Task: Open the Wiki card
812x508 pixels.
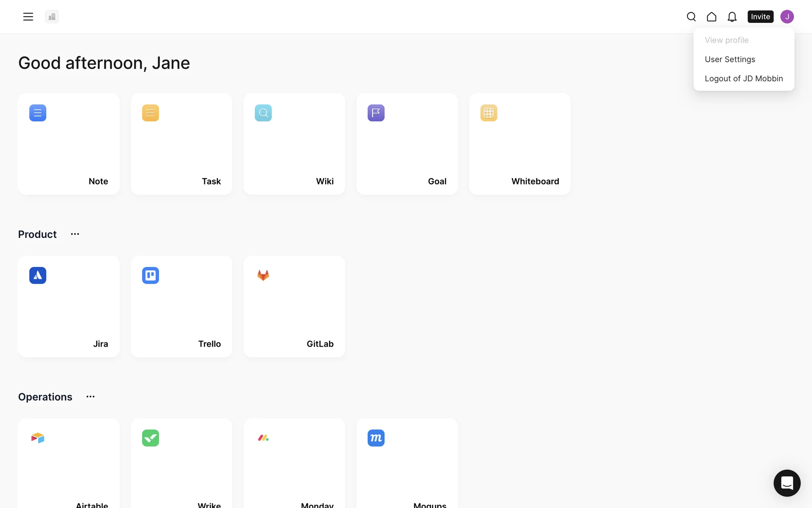Action: (x=294, y=144)
